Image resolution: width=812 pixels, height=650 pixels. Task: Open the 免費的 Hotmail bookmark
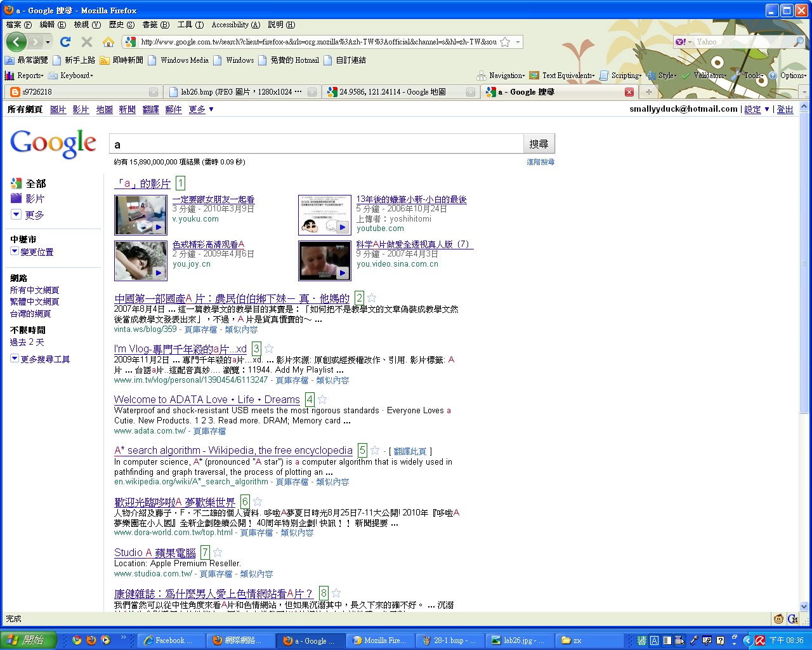pyautogui.click(x=288, y=60)
